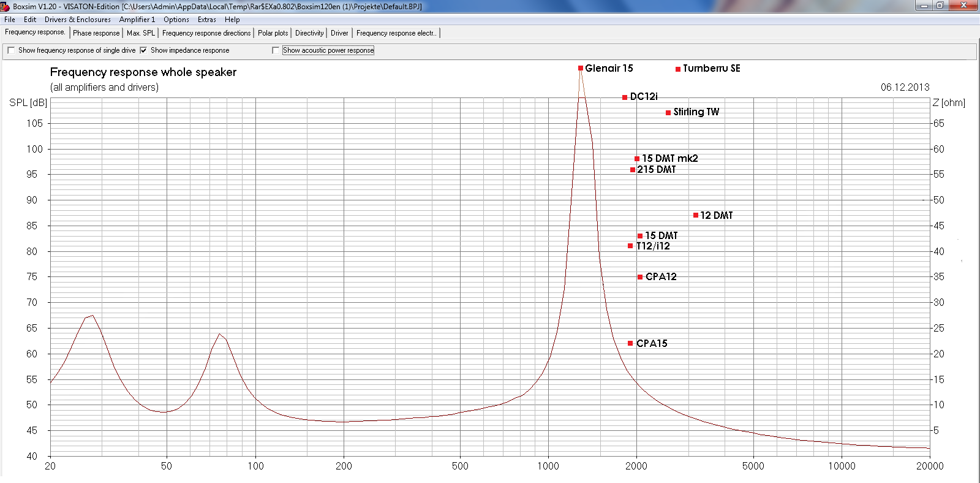Open the Extras menu

coord(206,20)
